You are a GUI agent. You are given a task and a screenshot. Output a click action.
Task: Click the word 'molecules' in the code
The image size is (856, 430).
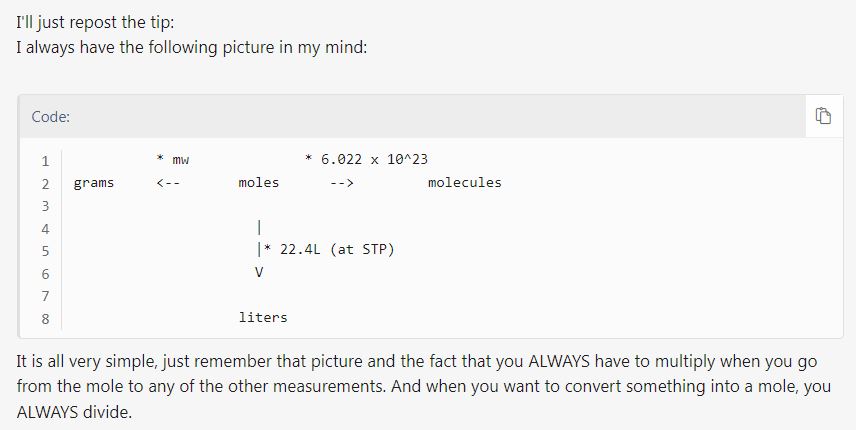465,182
